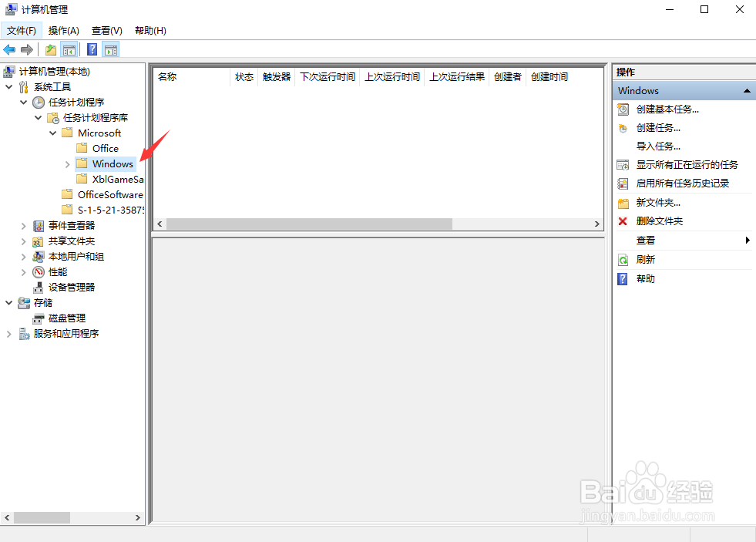The width and height of the screenshot is (756, 542).
Task: Click the 事件查看器 icon
Action: click(39, 226)
